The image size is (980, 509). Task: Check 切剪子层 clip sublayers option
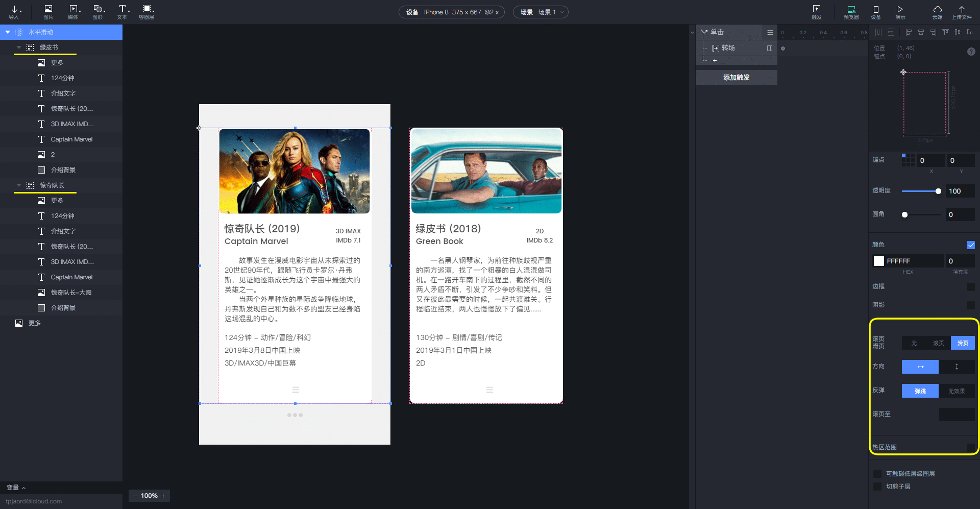(x=877, y=487)
